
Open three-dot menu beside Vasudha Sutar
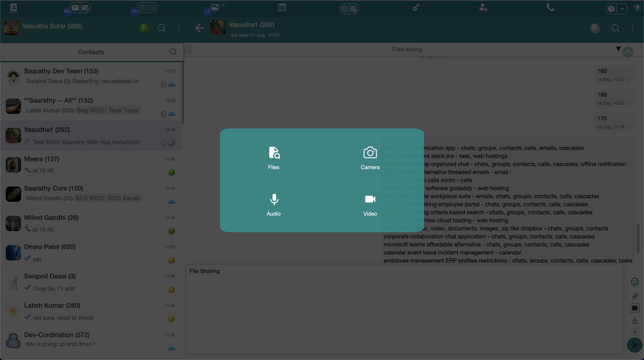coord(179,28)
